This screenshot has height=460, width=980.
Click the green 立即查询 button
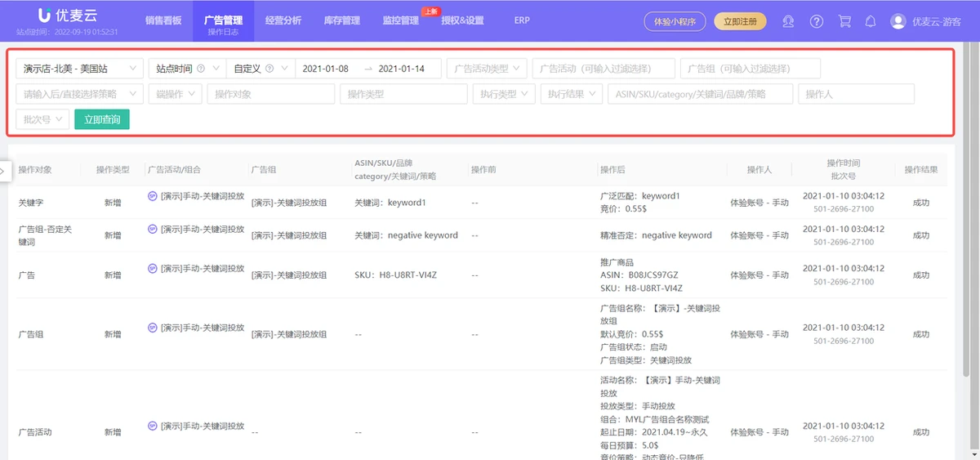click(x=102, y=119)
